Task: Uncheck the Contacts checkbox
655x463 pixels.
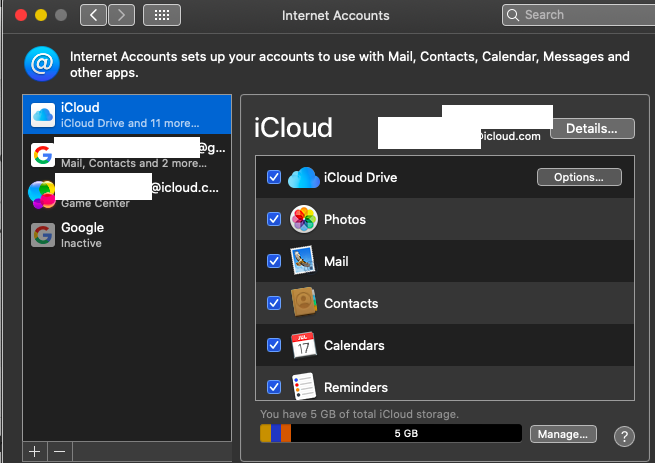Action: (274, 303)
